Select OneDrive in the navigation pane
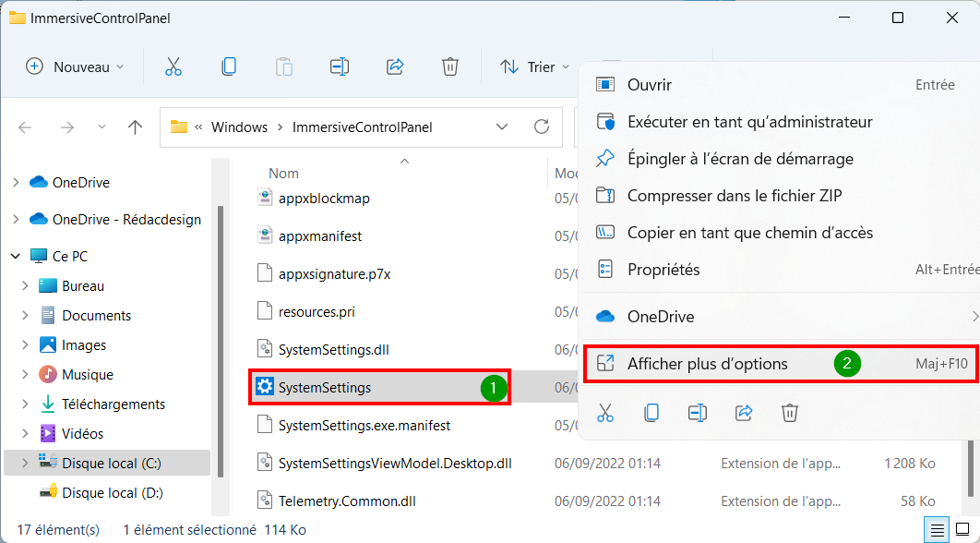This screenshot has height=543, width=980. (x=69, y=183)
